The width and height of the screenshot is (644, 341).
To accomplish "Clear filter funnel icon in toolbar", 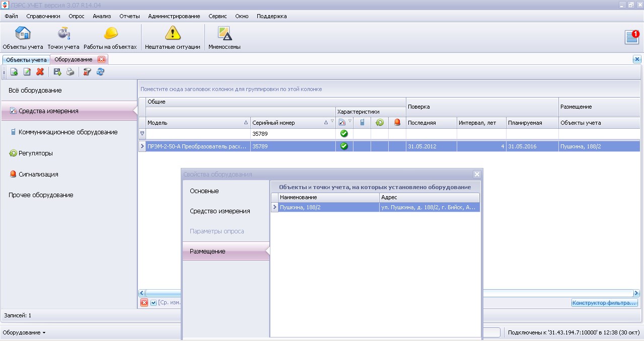I will 87,72.
